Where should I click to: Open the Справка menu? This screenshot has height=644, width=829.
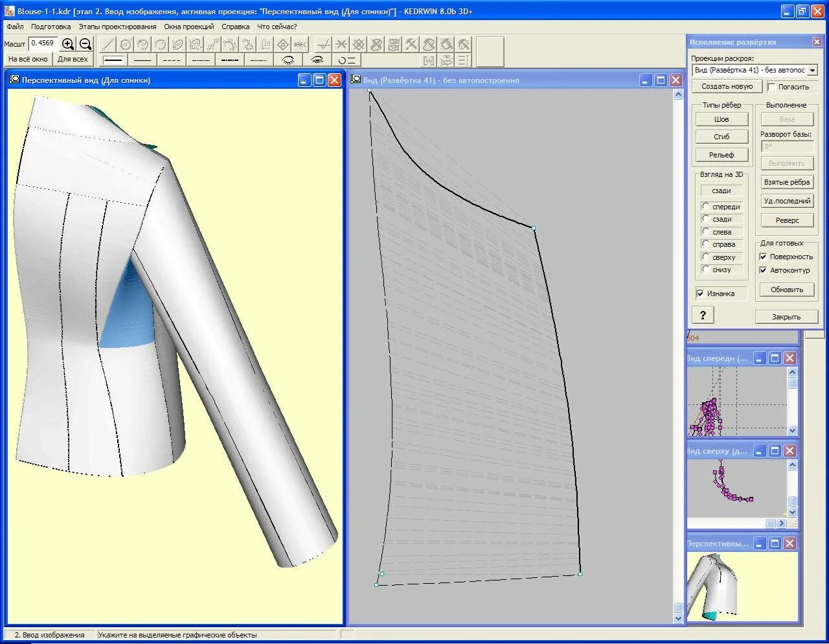click(x=235, y=27)
